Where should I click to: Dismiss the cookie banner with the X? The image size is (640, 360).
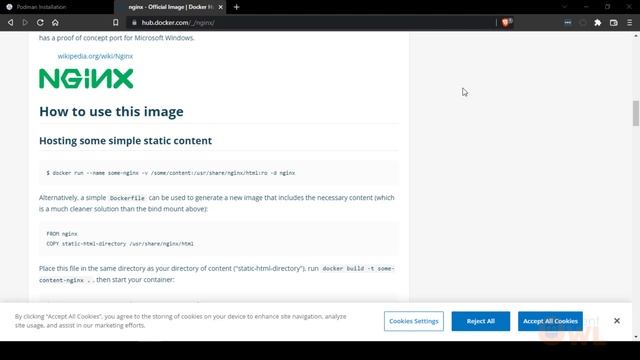[617, 321]
